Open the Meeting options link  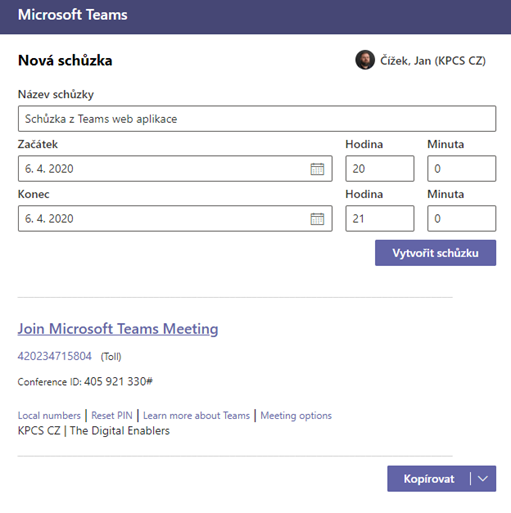click(x=296, y=415)
